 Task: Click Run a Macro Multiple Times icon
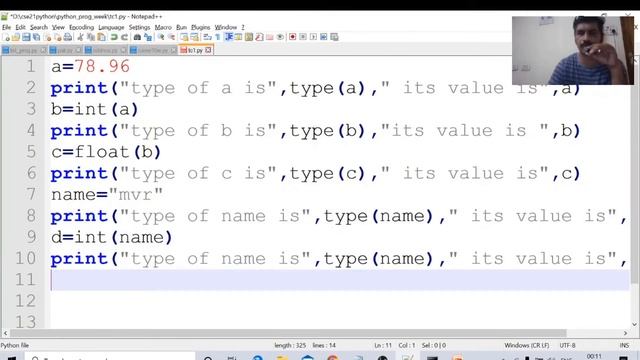coord(324,37)
